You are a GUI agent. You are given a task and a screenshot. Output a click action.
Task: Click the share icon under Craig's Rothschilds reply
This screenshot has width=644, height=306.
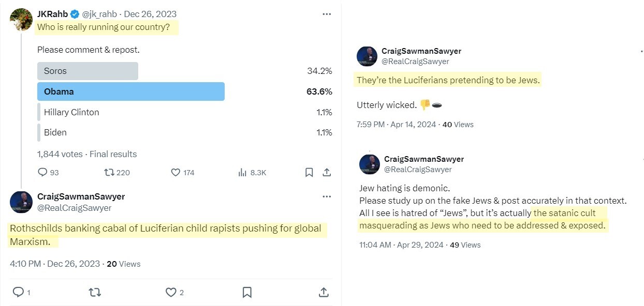click(323, 292)
